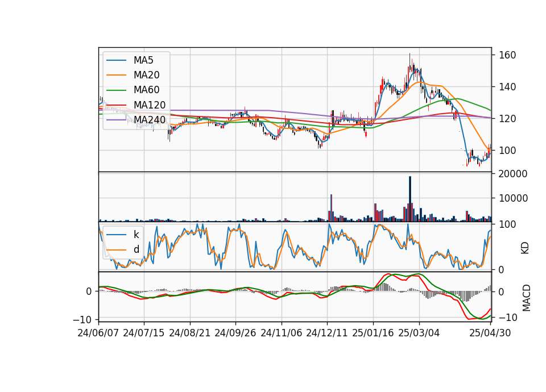
Task: Click the 24/12/11 date label
Action: pos(327,333)
